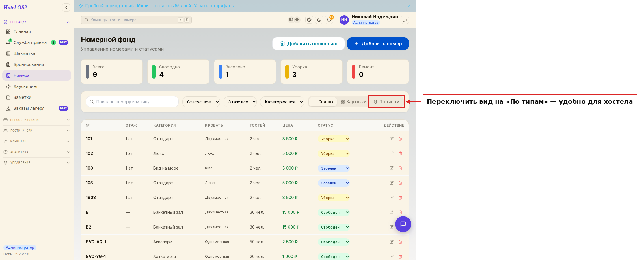This screenshot has width=644, height=260.
Task: Delete room 105
Action: [400, 183]
